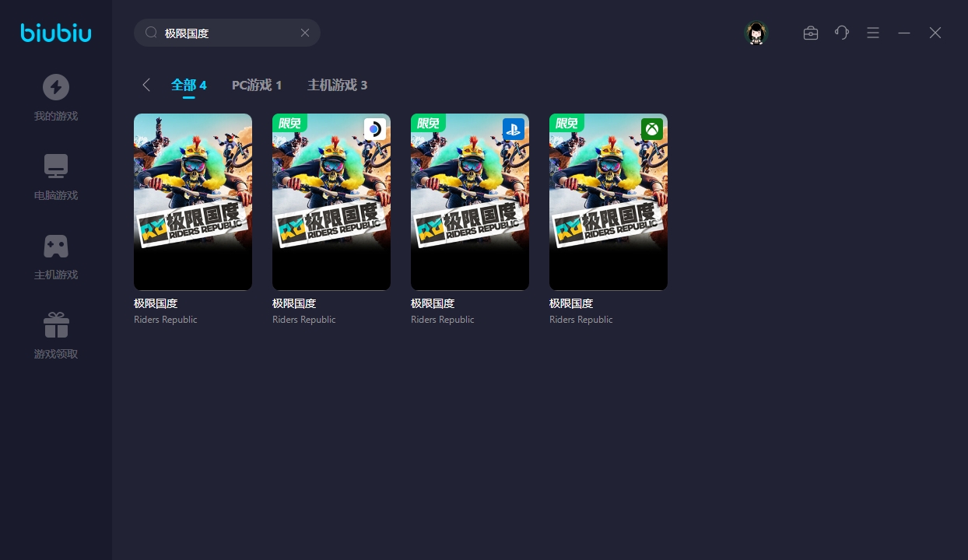Click the biubiu logo
Screen dimensions: 968x560
[56, 33]
